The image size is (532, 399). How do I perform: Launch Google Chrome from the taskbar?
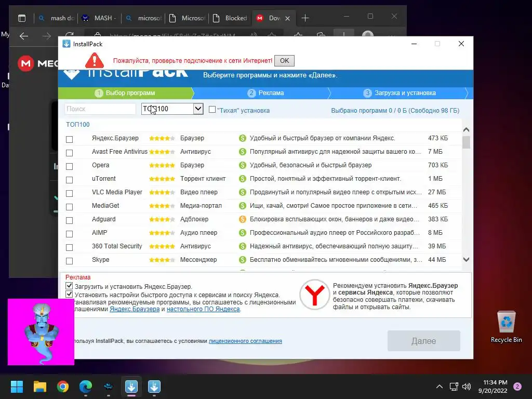pos(63,387)
